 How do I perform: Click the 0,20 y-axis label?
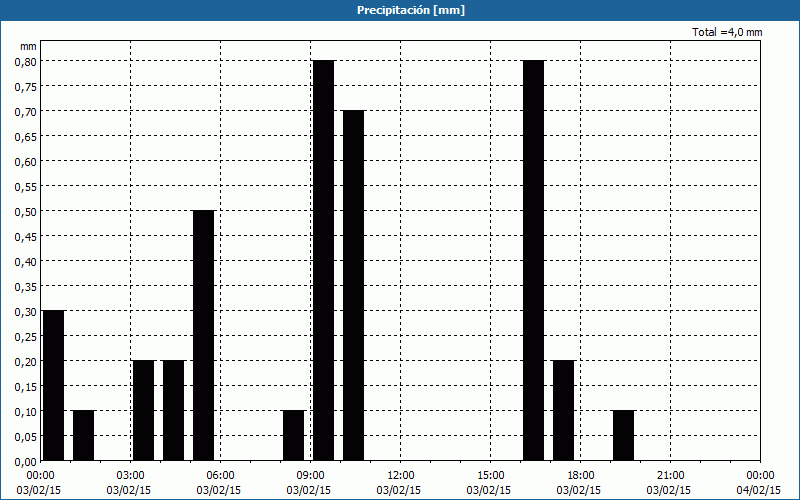(26, 362)
